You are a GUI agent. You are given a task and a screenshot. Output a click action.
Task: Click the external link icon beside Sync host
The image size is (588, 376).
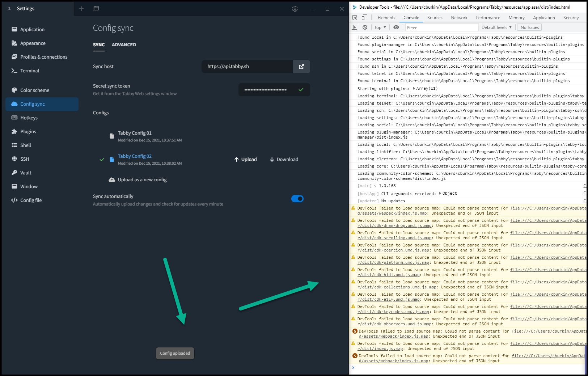coord(301,67)
